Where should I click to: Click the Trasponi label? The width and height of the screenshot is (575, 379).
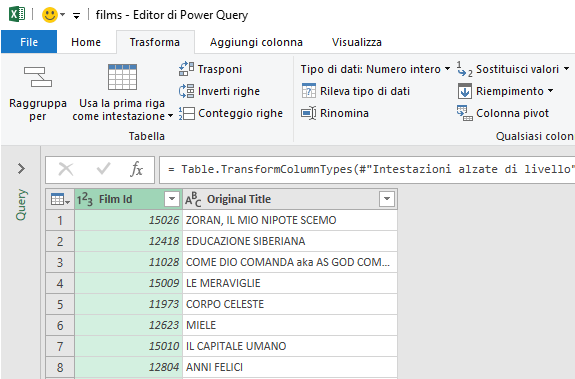(220, 69)
